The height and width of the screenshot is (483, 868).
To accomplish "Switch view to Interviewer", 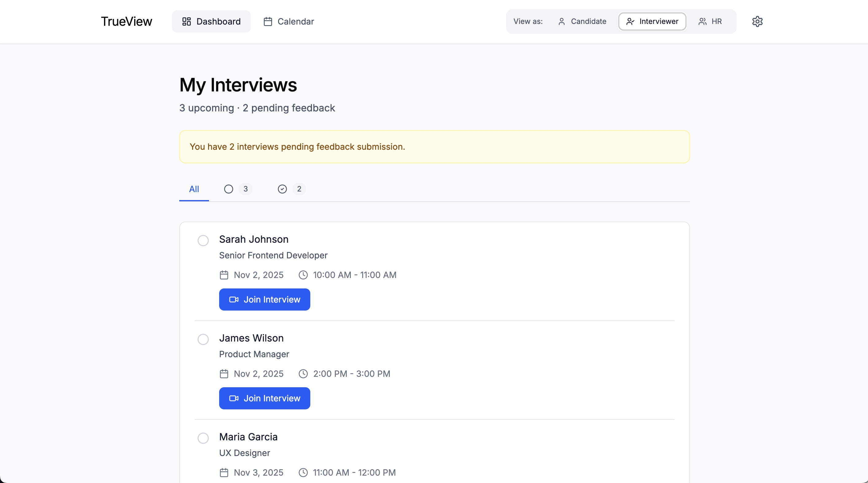I will [x=652, y=21].
